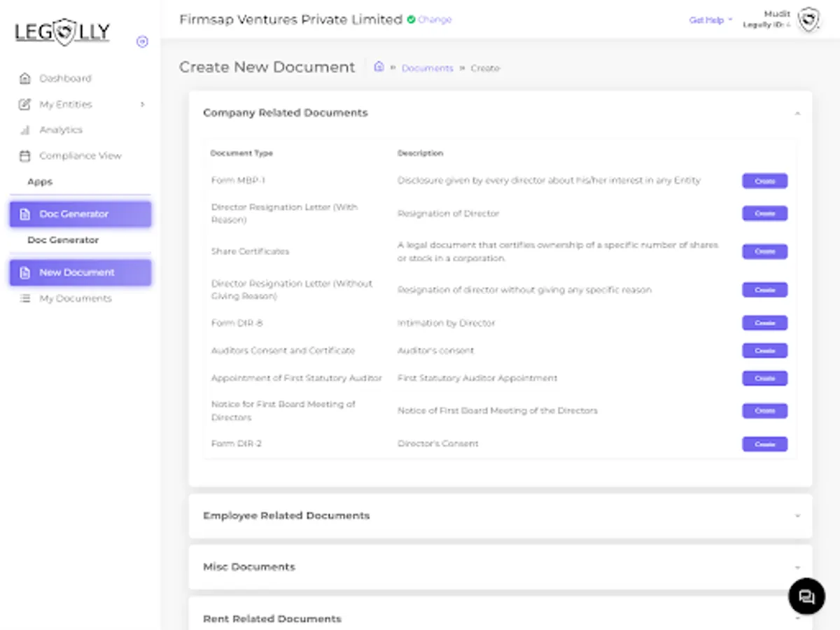The image size is (840, 630).
Task: Open the Get Help dropdown
Action: point(710,20)
